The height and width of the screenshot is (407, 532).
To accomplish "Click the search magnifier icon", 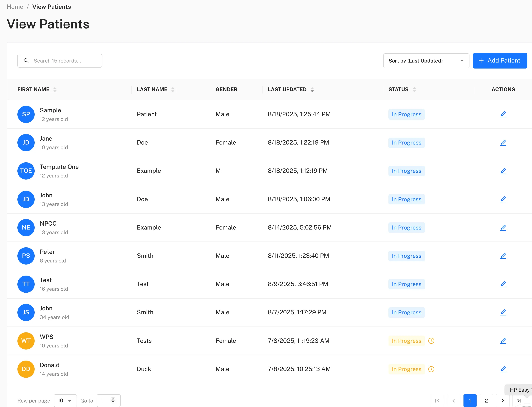I will point(26,61).
